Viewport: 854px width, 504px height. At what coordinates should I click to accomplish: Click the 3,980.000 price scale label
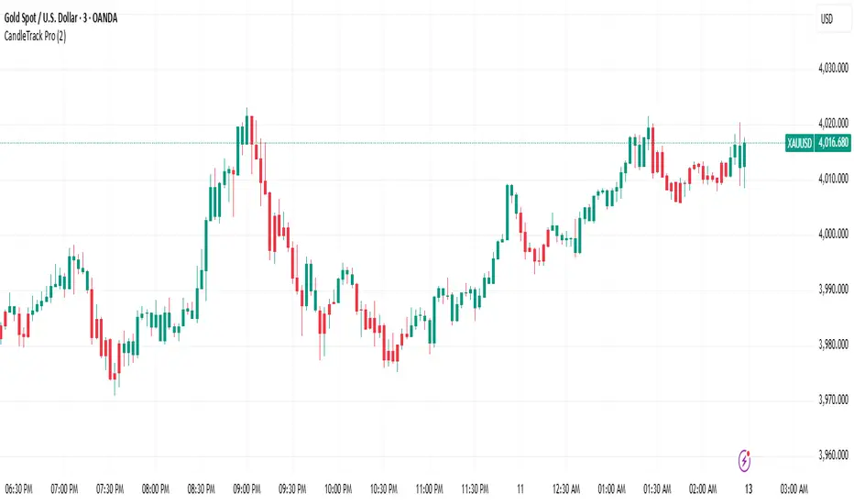pos(828,345)
